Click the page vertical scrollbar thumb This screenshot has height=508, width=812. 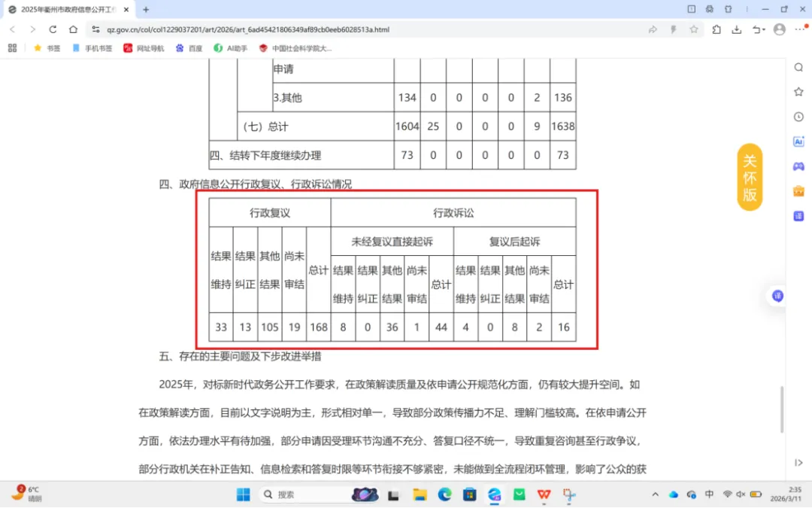click(782, 409)
